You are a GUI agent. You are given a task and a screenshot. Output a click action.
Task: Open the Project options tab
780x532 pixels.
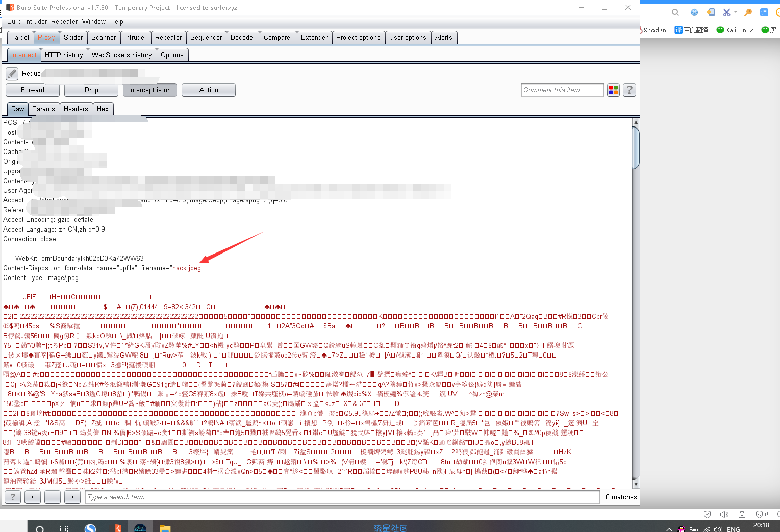(x=358, y=37)
